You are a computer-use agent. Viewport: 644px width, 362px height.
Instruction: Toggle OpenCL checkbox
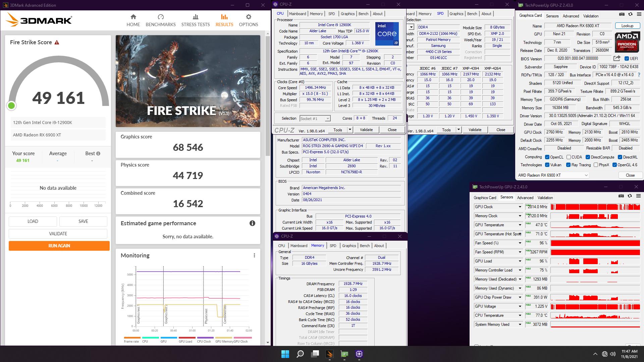tap(547, 157)
